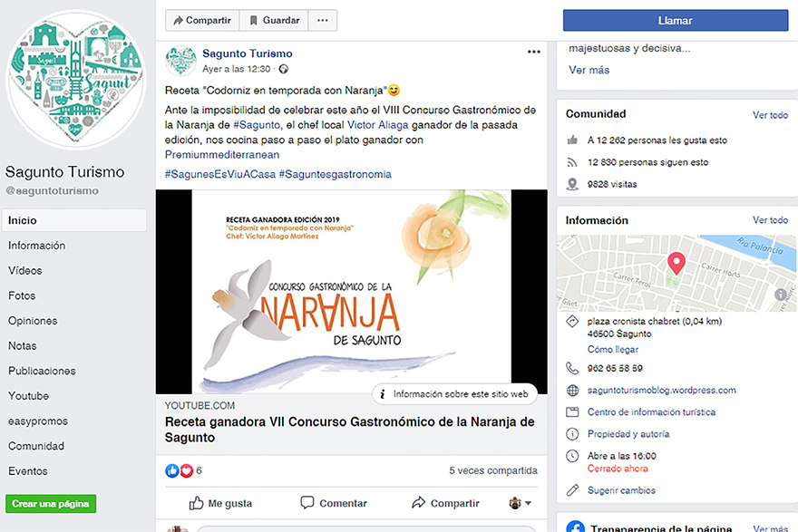
Task: Go to the Eventos section
Action: tap(28, 471)
